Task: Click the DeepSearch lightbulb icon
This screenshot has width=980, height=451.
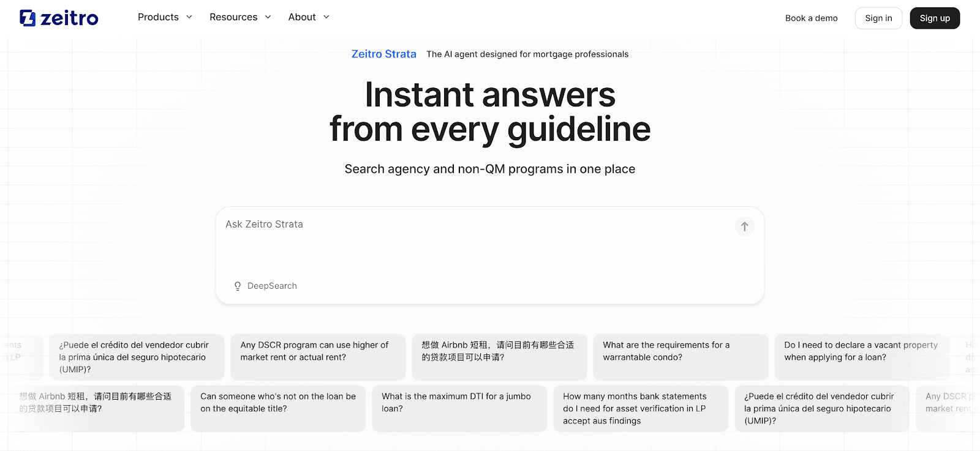Action: point(238,286)
